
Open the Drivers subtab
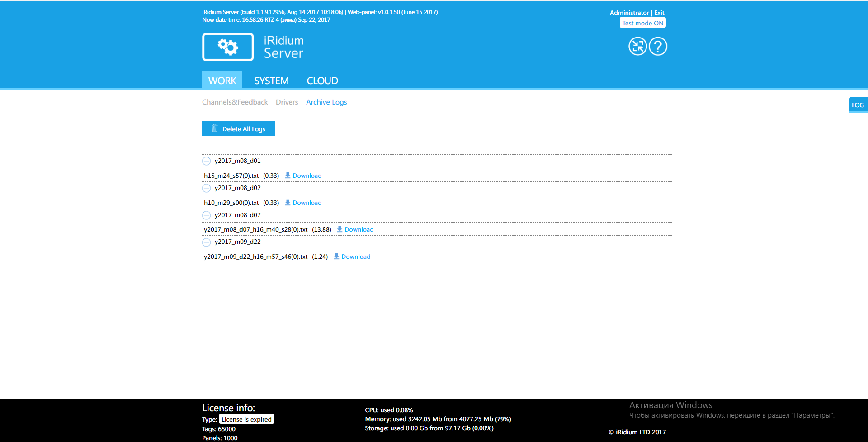[x=287, y=102]
